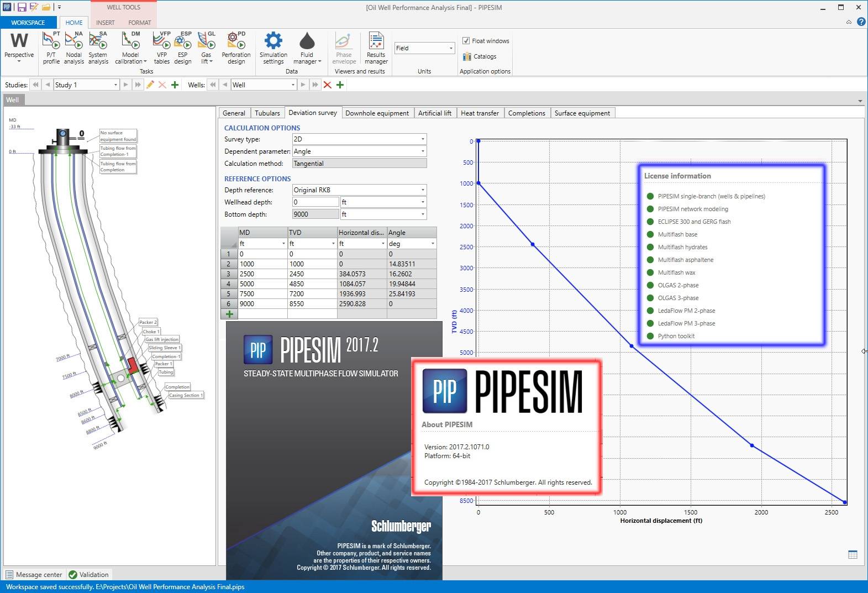Viewport: 868px width, 593px height.
Task: Switch to the FORMAT ribbon tab
Action: [x=140, y=23]
